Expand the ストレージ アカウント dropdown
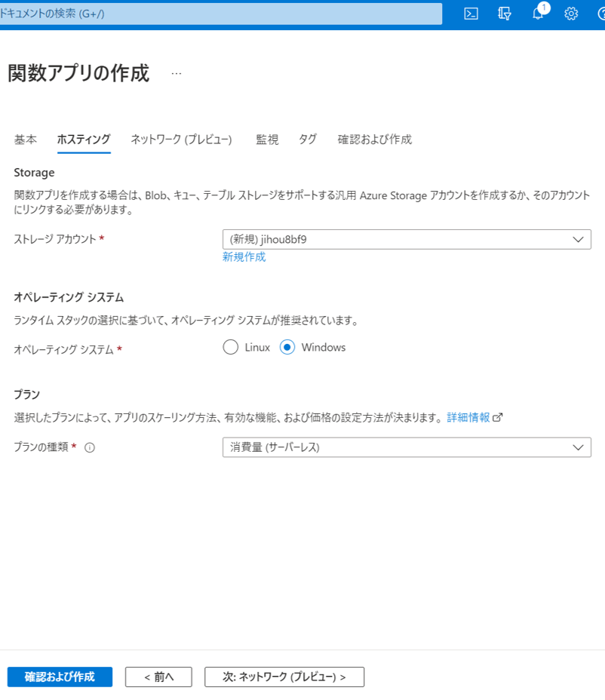 407,239
